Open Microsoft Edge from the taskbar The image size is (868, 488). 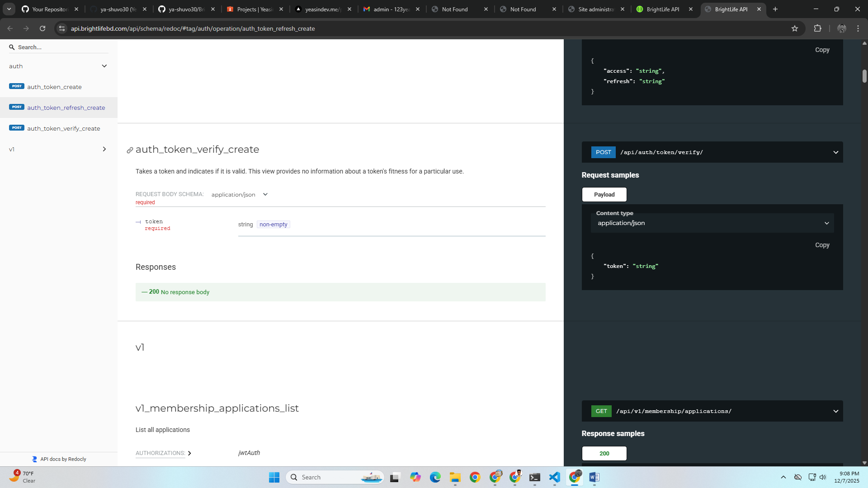coord(435,477)
